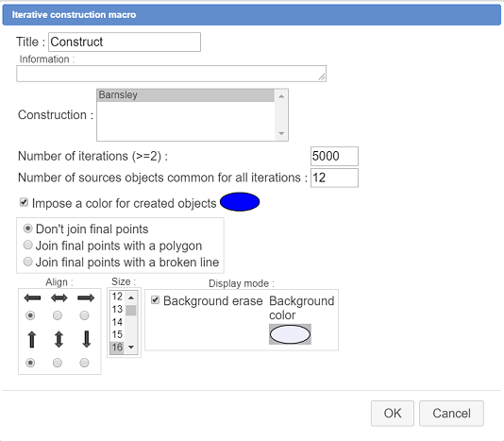Click the vertical center double-arrow icon

(x=59, y=340)
